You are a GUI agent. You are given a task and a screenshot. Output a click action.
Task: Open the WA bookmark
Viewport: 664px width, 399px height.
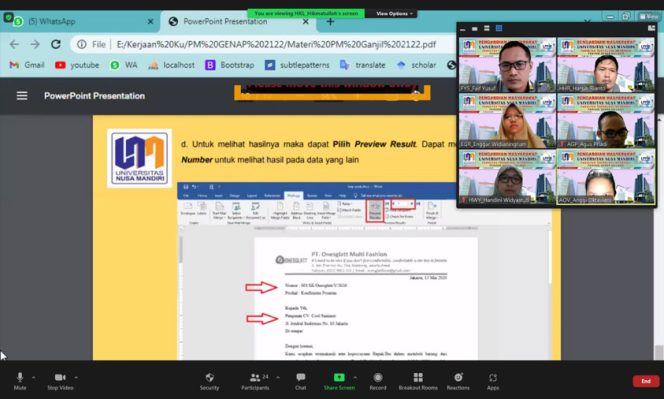coord(124,65)
